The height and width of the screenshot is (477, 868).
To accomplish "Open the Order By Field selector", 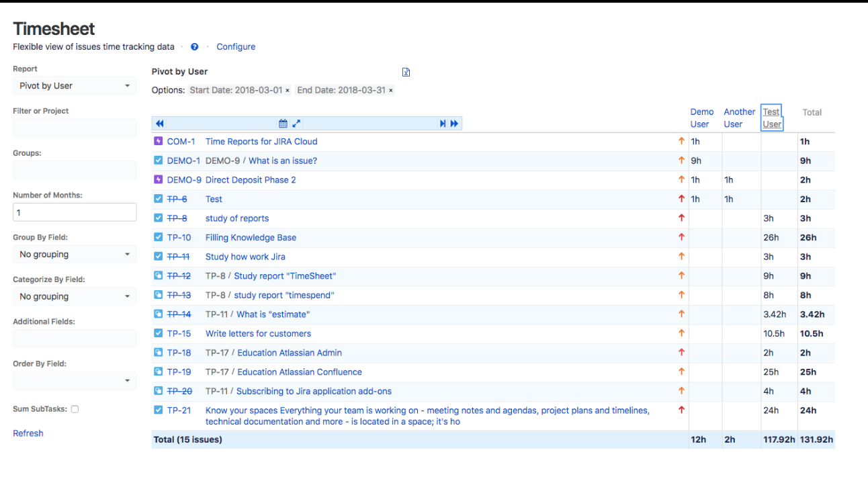I will 75,380.
